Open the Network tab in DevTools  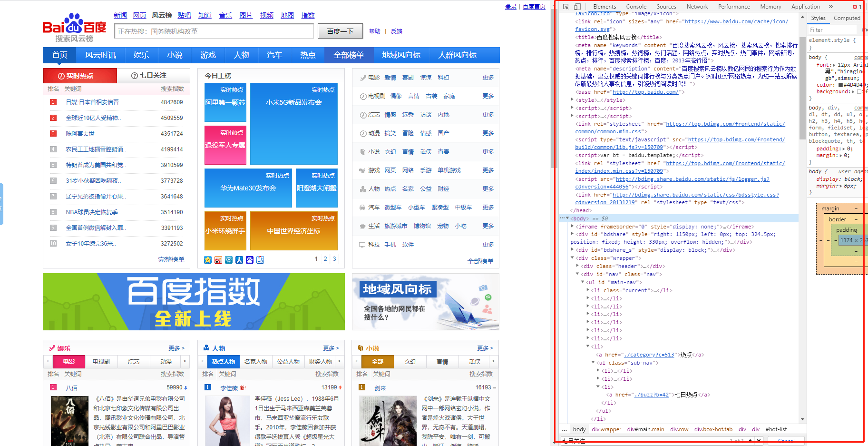tap(697, 7)
